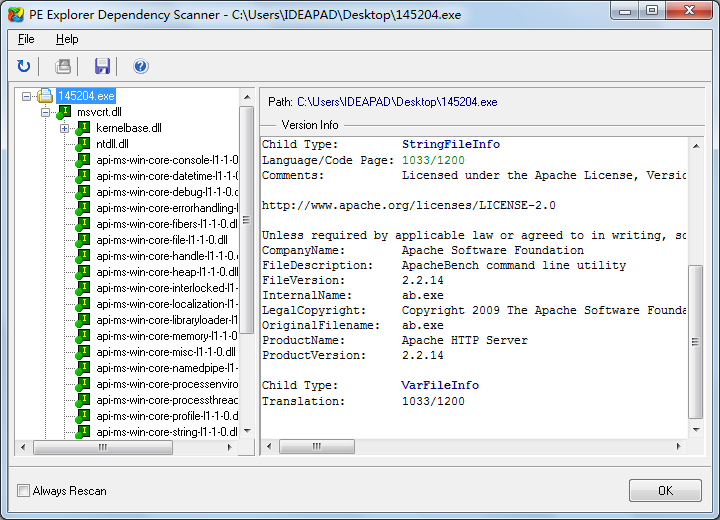Click icon of api-ms-win-core-file entry
The height and width of the screenshot is (520, 720).
click(83, 240)
